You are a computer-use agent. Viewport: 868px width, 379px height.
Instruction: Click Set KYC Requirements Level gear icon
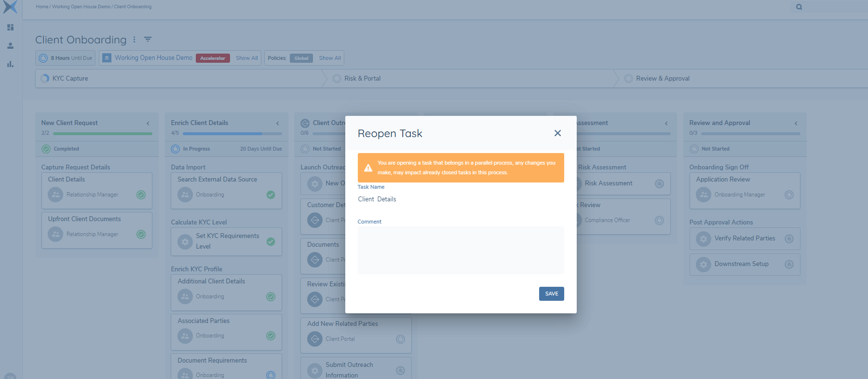(x=185, y=241)
